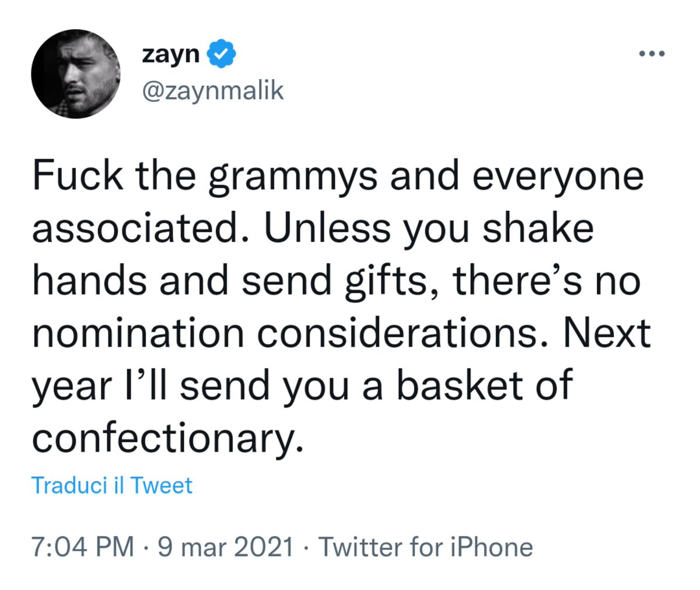The image size is (700, 590).
Task: Click the line 'nomination considerations. Next'
Action: 341,333
